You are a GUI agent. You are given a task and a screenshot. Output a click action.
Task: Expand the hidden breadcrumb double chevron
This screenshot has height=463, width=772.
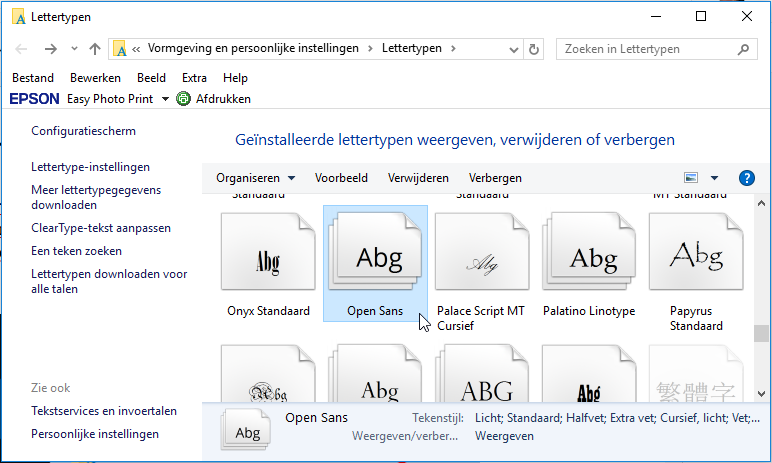[136, 49]
